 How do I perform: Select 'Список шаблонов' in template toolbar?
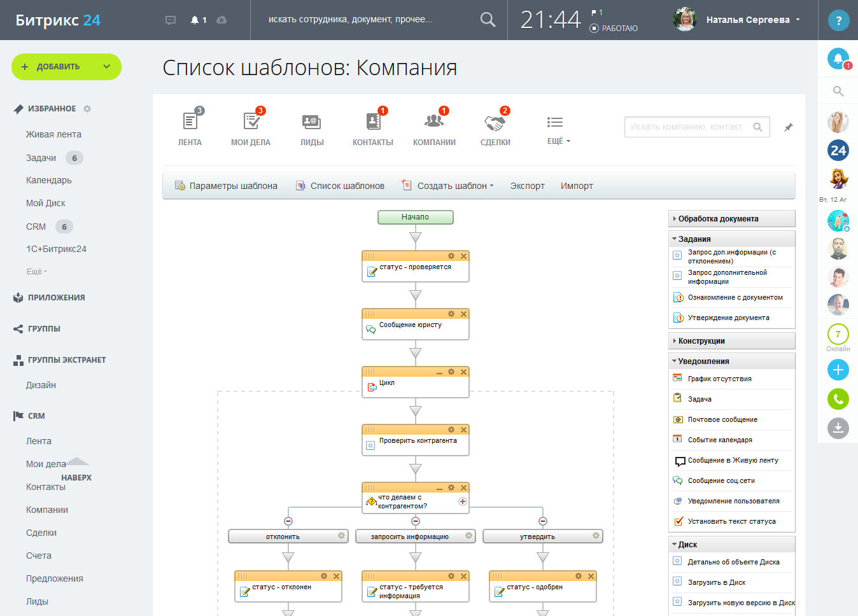pyautogui.click(x=347, y=186)
